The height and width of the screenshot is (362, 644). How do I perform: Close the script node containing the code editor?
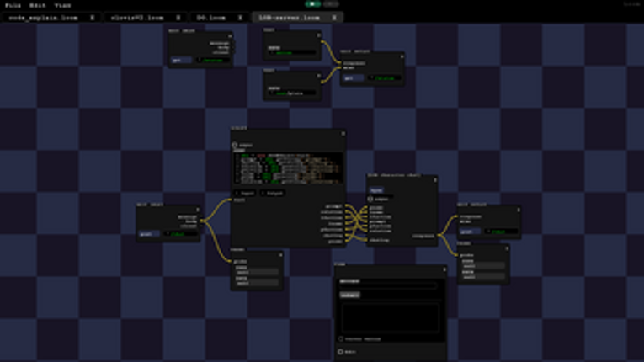click(x=343, y=133)
